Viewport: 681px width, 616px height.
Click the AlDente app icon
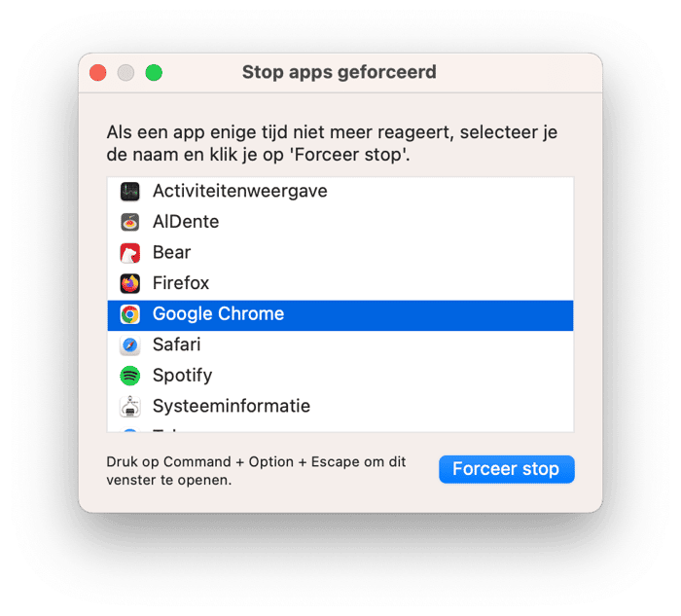point(129,223)
